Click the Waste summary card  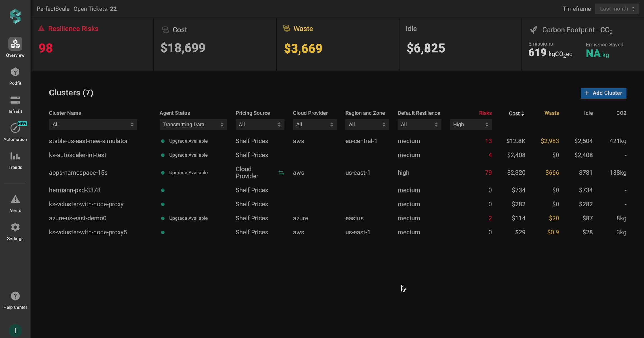tap(337, 44)
